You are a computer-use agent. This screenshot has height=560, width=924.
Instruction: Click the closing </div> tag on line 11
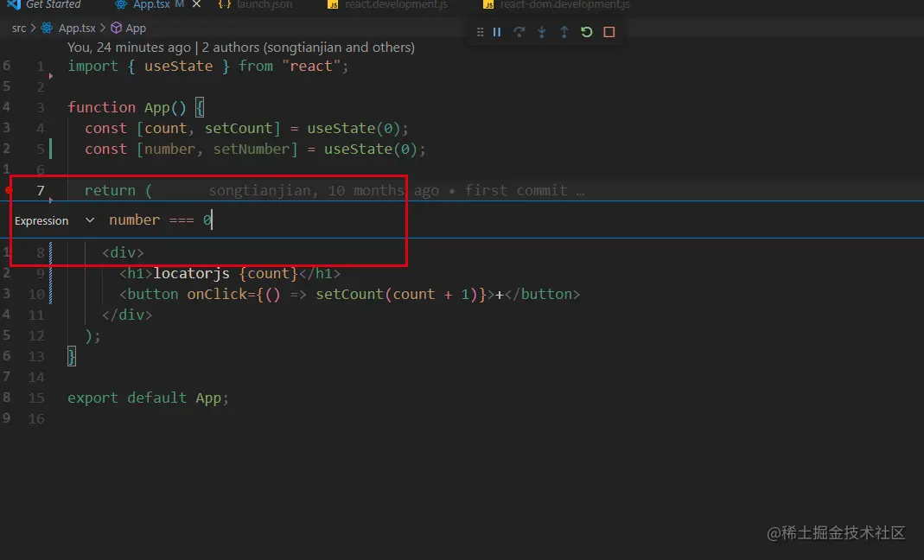127,315
